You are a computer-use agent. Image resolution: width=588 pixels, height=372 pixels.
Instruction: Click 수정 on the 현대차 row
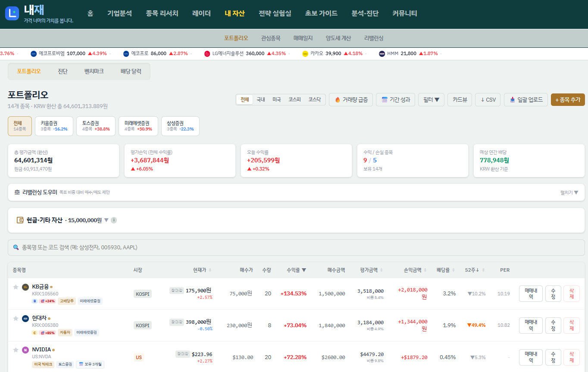pyautogui.click(x=553, y=325)
